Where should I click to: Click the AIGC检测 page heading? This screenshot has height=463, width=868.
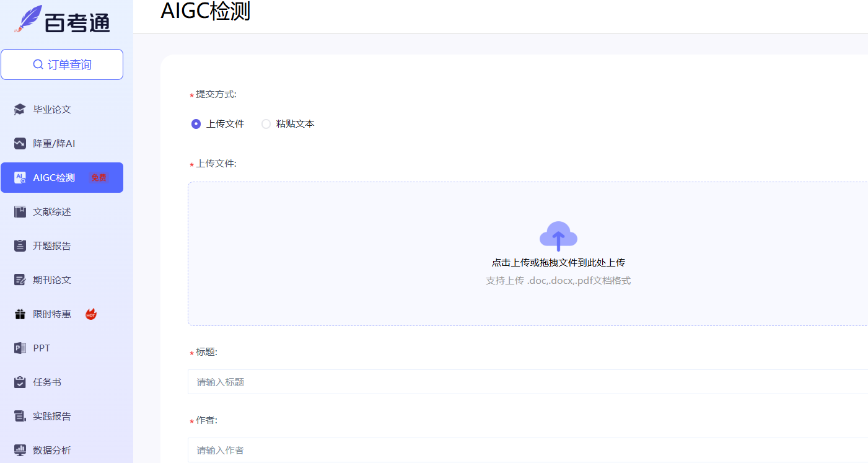tap(206, 11)
